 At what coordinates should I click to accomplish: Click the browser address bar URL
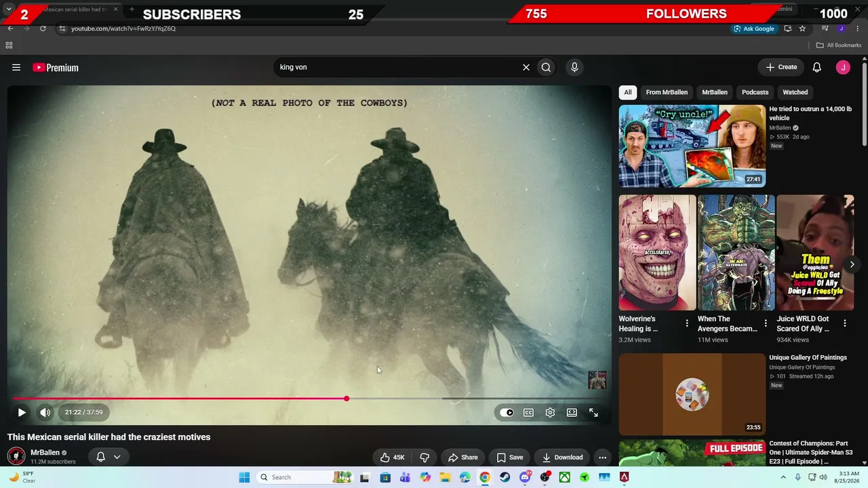pos(123,28)
